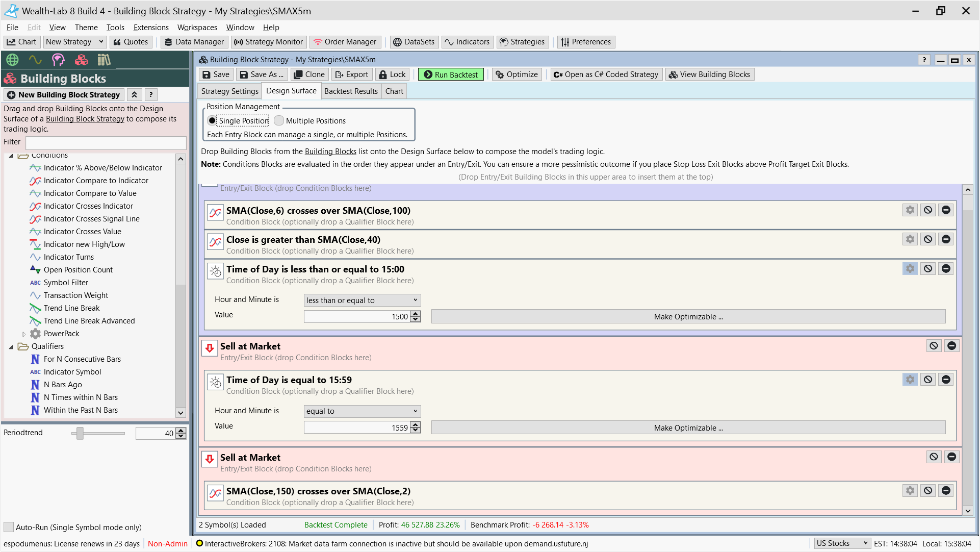
Task: Open the Strategy Monitor toolbar item
Action: click(x=269, y=42)
